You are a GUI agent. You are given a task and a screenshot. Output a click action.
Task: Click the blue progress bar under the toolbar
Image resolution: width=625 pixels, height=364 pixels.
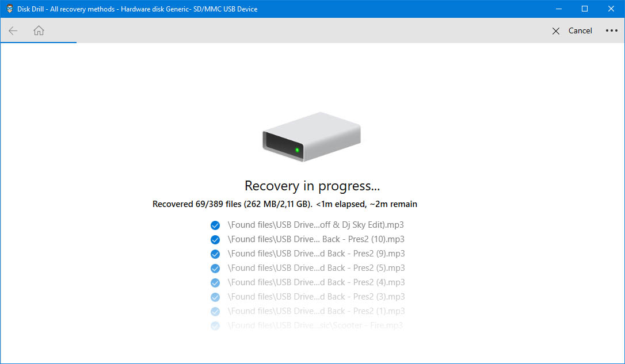39,43
